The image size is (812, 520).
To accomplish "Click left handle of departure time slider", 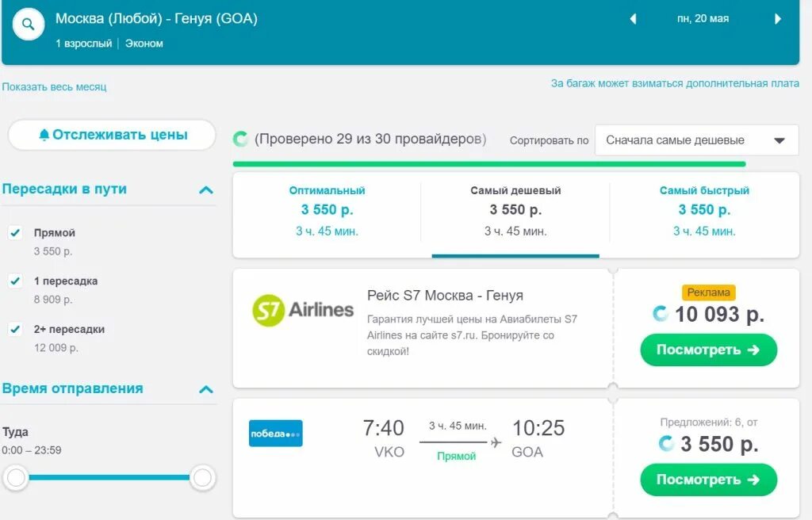I will tap(16, 477).
